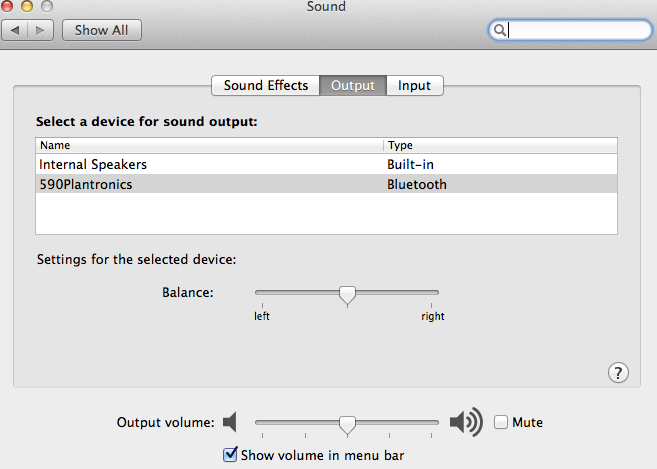Click the Type column header
This screenshot has height=469, width=657.
(500, 145)
